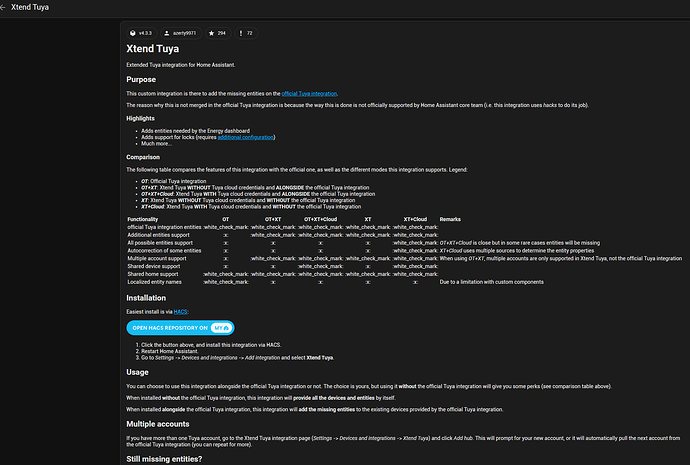This screenshot has width=690, height=465.
Task: Click the Remarks column header in table
Action: point(450,217)
